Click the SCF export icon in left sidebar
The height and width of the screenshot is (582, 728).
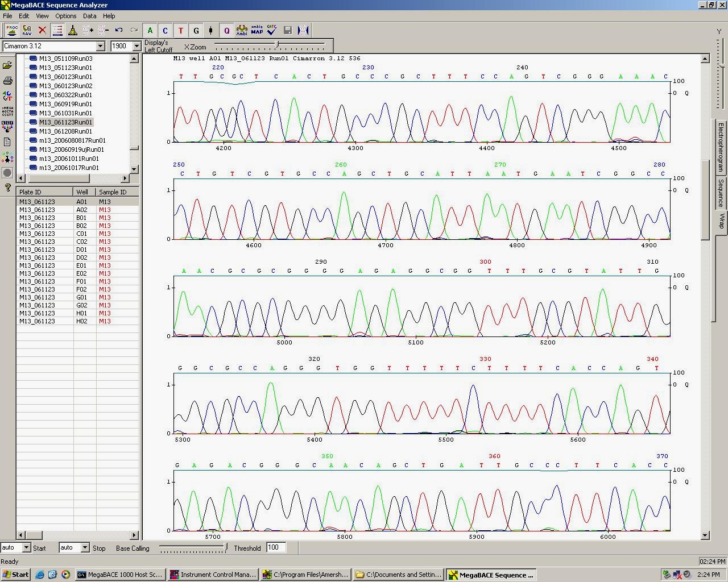[7, 126]
